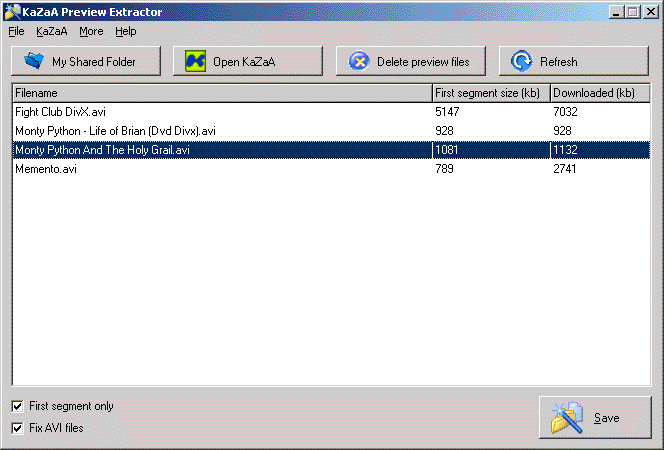Click the 7032 downloaded value
Image resolution: width=664 pixels, height=450 pixels.
[x=565, y=112]
